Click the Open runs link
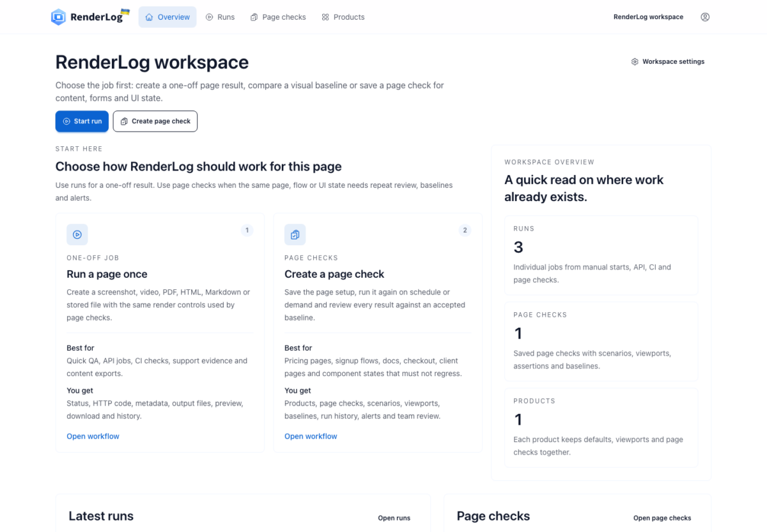 pyautogui.click(x=394, y=518)
